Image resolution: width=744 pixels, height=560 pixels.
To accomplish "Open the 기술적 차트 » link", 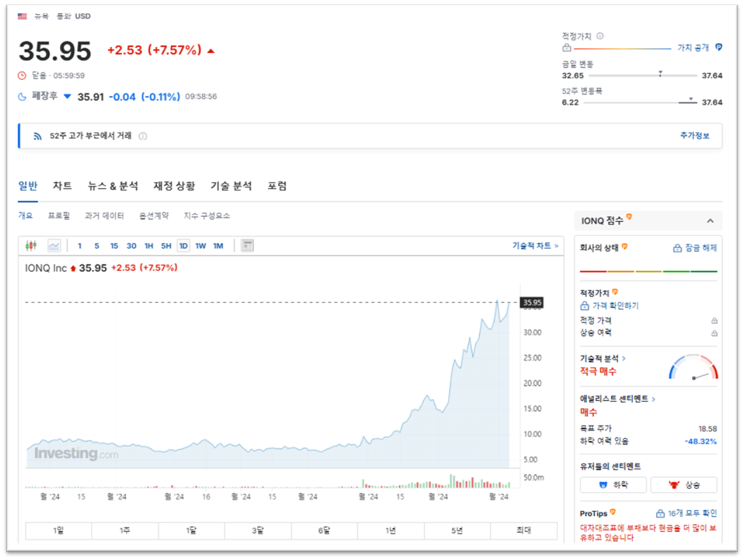I will click(536, 245).
